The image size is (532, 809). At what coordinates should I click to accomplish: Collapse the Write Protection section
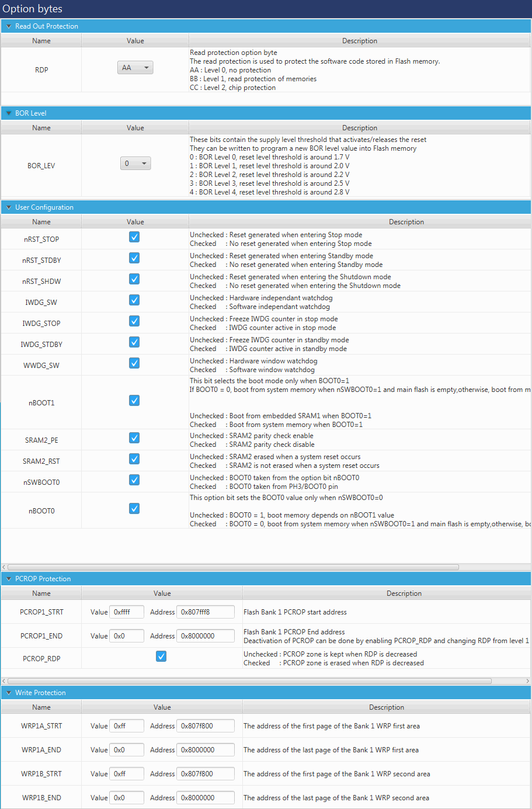(9, 693)
